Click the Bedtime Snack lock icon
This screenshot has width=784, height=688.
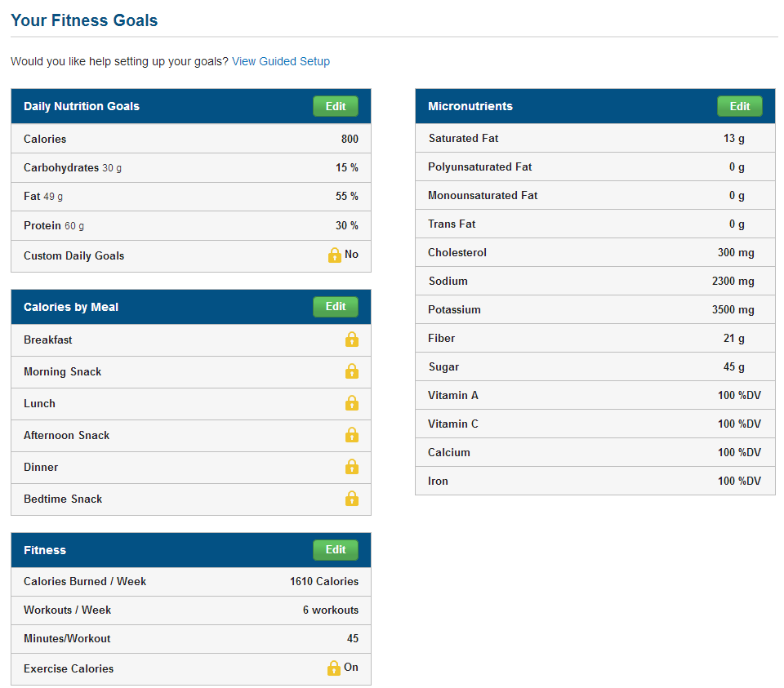pyautogui.click(x=351, y=499)
